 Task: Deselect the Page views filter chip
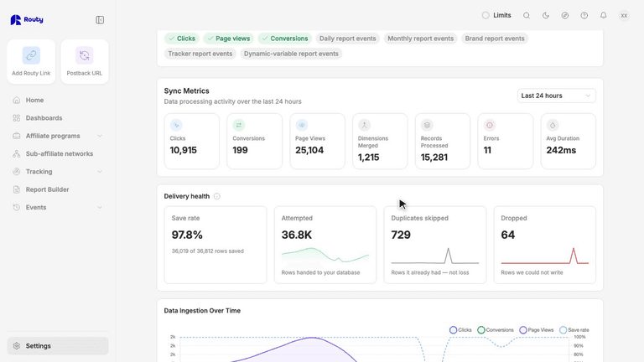click(x=228, y=39)
